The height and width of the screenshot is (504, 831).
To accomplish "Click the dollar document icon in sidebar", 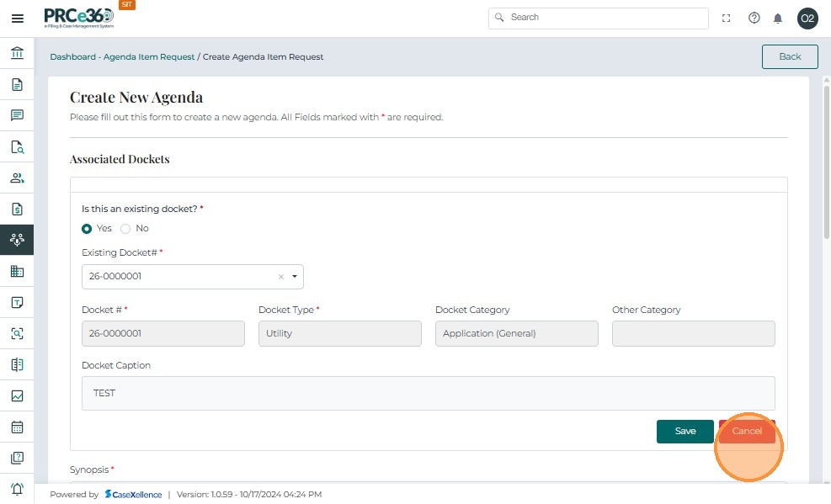I will point(17,210).
